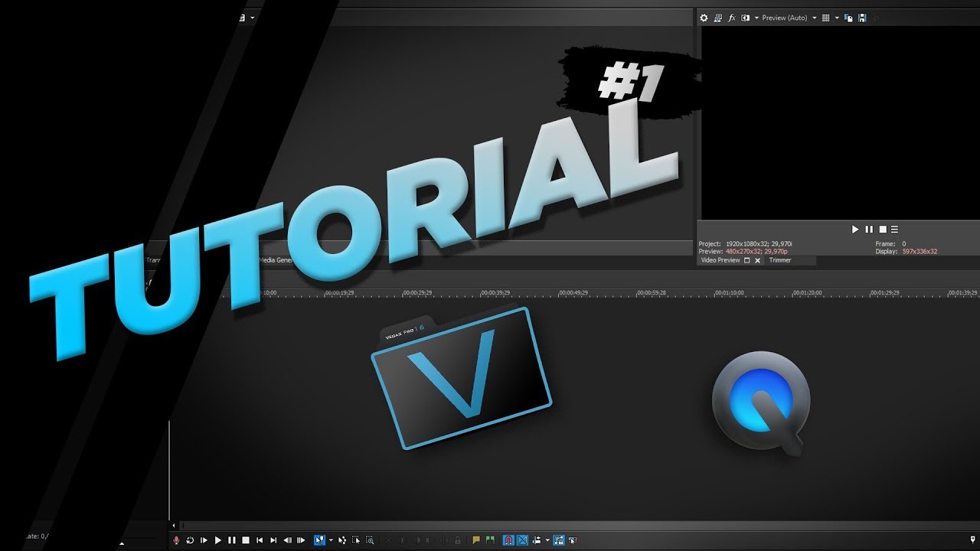Open the Auto Ripple mode dropdown
The width and height of the screenshot is (980, 551).
547,540
